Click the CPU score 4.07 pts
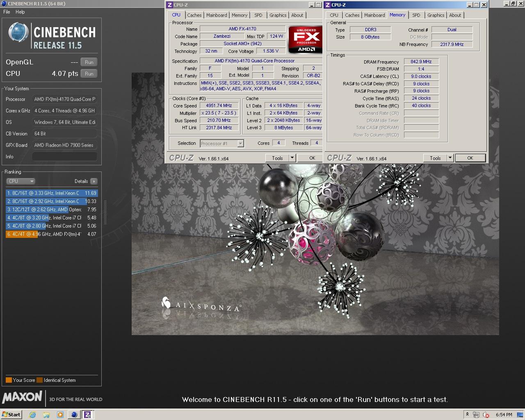The image size is (525, 420). pyautogui.click(x=65, y=73)
